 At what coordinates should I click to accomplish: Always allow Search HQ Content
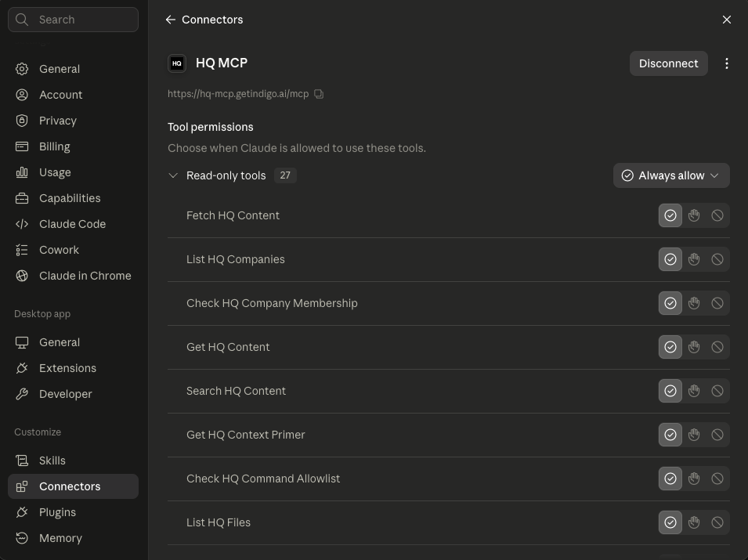click(670, 391)
